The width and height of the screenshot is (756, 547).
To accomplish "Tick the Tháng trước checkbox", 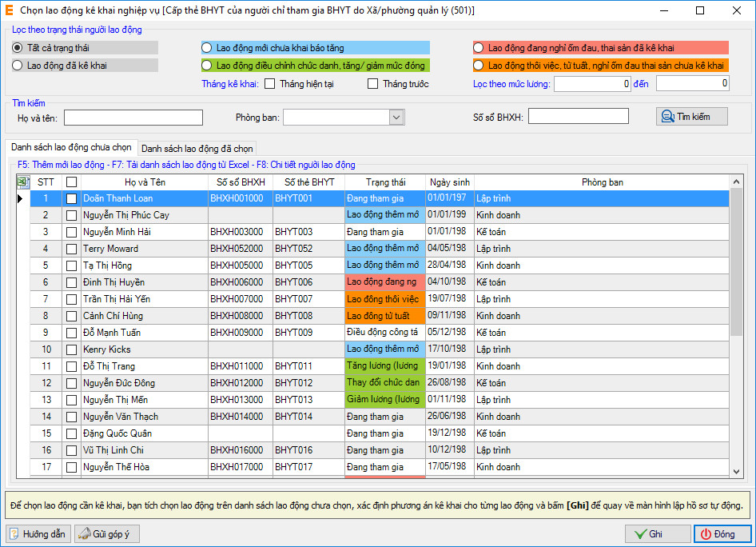I will click(372, 84).
